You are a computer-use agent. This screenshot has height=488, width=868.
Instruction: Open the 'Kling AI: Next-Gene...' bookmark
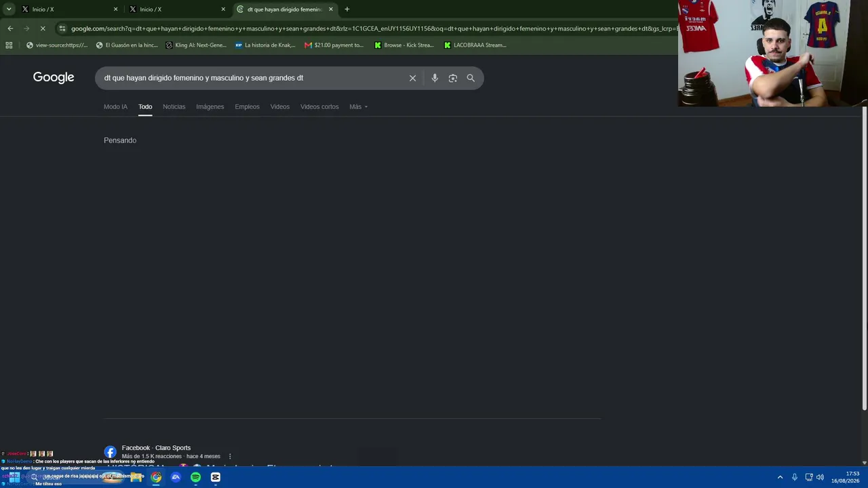click(x=196, y=45)
